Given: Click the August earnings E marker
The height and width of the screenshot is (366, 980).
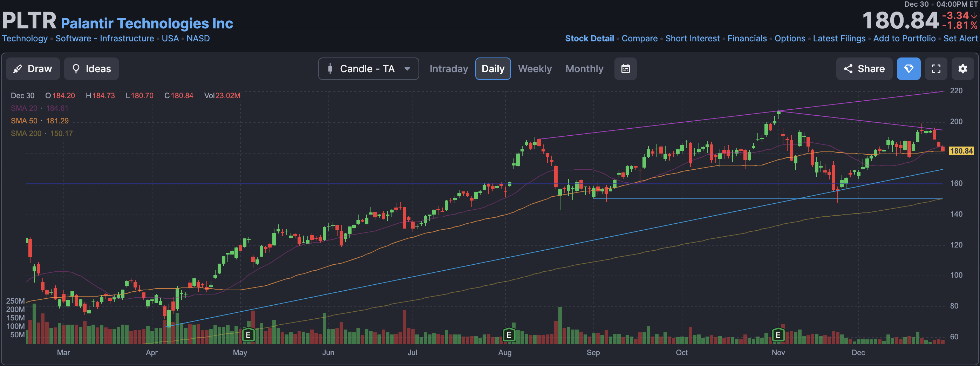Looking at the screenshot, I should click(x=509, y=335).
